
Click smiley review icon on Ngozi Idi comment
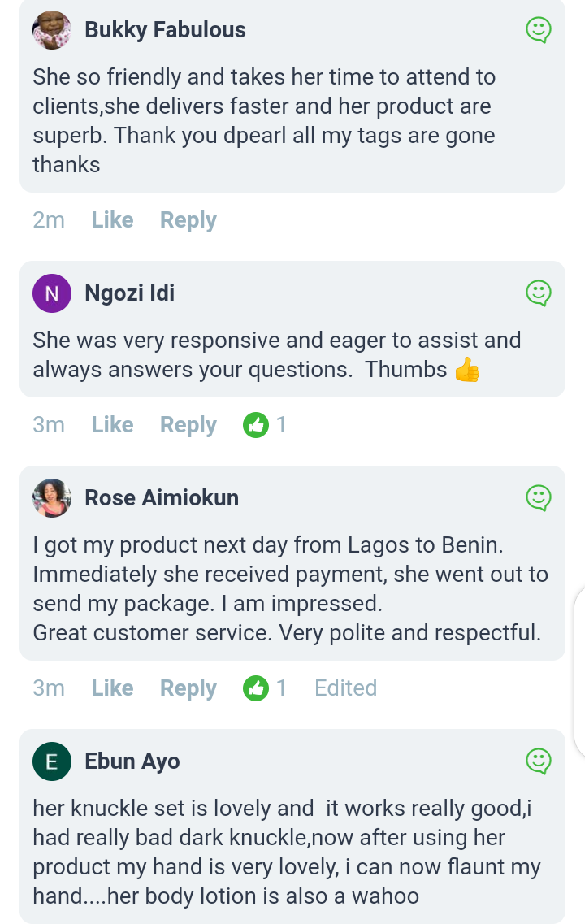click(x=538, y=293)
